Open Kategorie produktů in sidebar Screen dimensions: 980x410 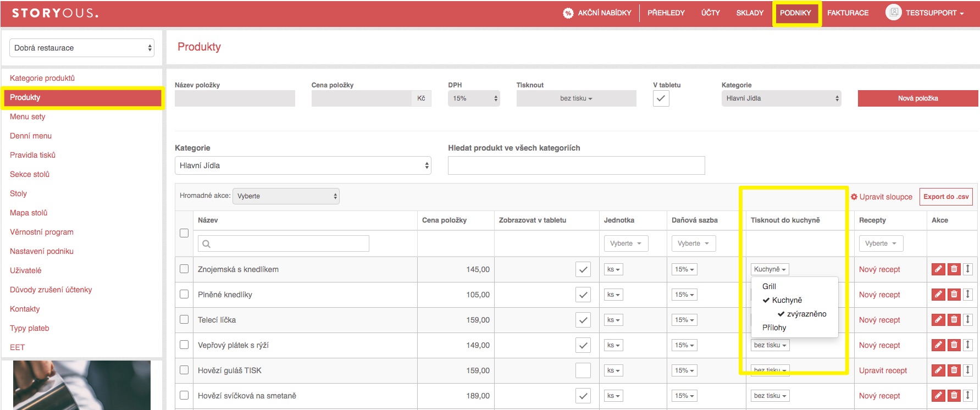point(42,78)
